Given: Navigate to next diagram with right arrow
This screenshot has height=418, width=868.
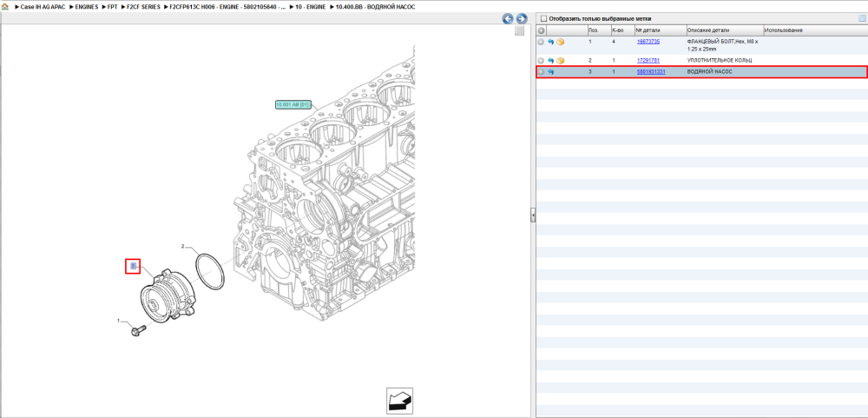Looking at the screenshot, I should (521, 19).
